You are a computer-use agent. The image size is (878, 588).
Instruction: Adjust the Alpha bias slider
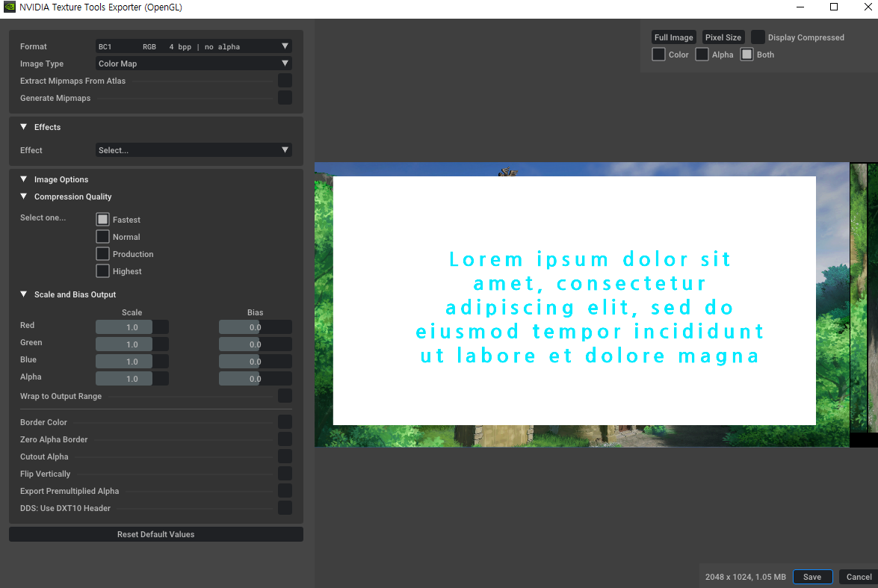pos(256,379)
